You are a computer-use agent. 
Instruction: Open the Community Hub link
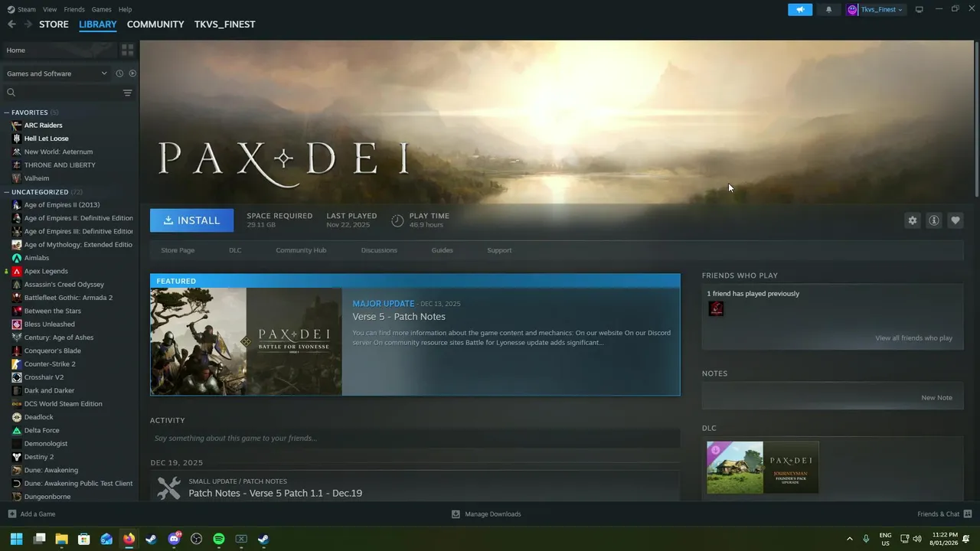click(x=301, y=250)
